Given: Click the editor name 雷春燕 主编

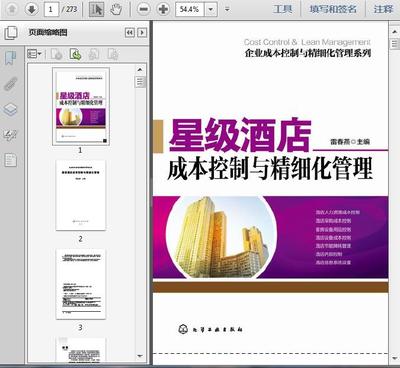Looking at the screenshot, I should coord(350,141).
